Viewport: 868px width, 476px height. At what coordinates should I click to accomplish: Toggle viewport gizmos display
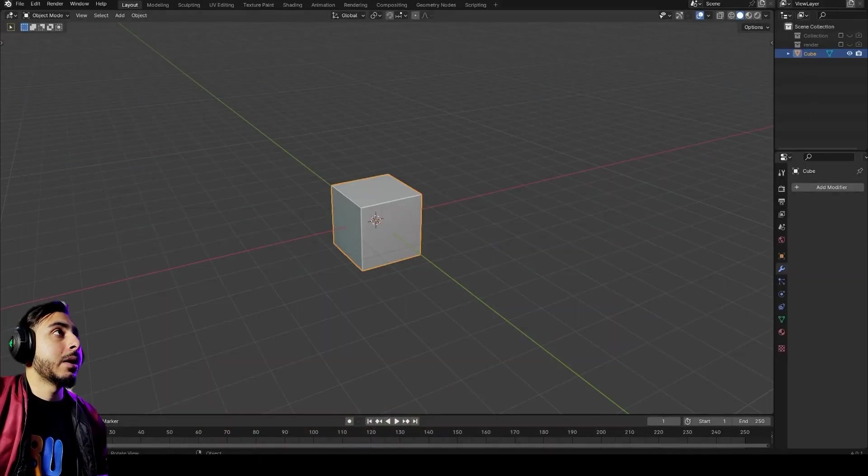click(679, 15)
